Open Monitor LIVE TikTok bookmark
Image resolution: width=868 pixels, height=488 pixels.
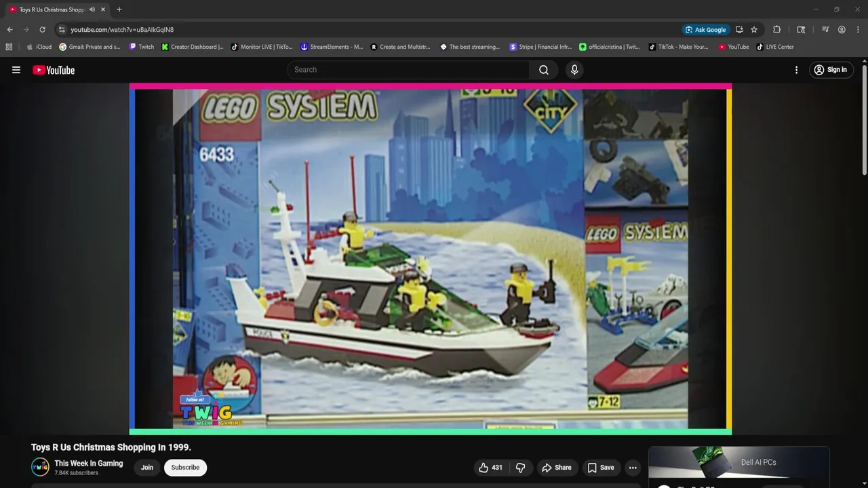262,47
